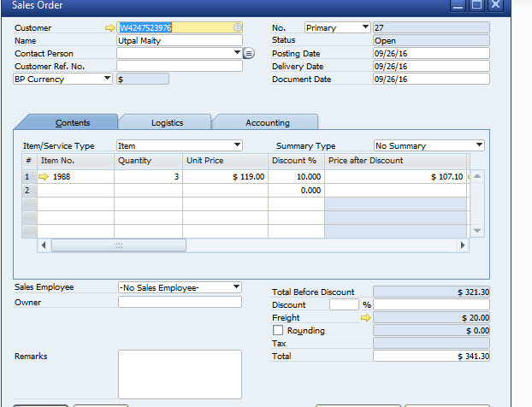
Task: Click the Freight link arrow icon
Action: (366, 318)
